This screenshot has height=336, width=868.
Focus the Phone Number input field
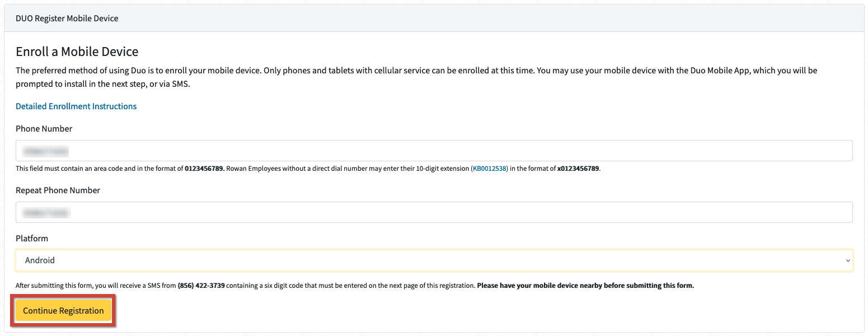point(434,151)
